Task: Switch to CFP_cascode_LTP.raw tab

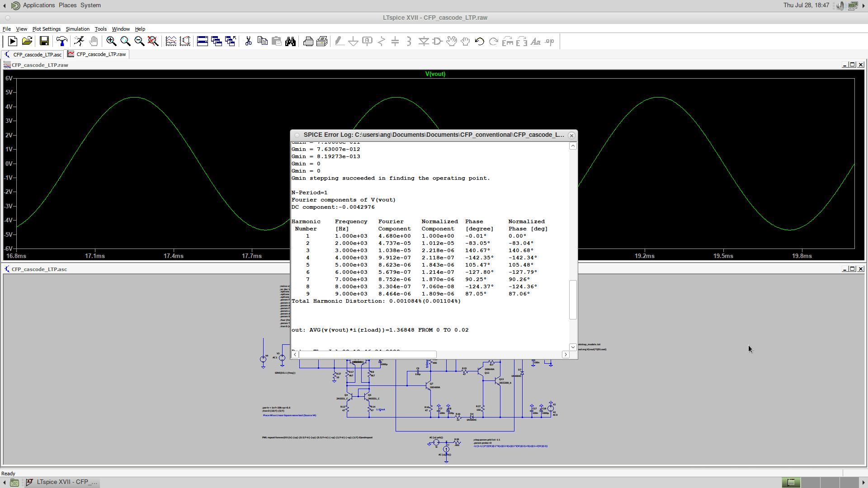Action: 97,54
